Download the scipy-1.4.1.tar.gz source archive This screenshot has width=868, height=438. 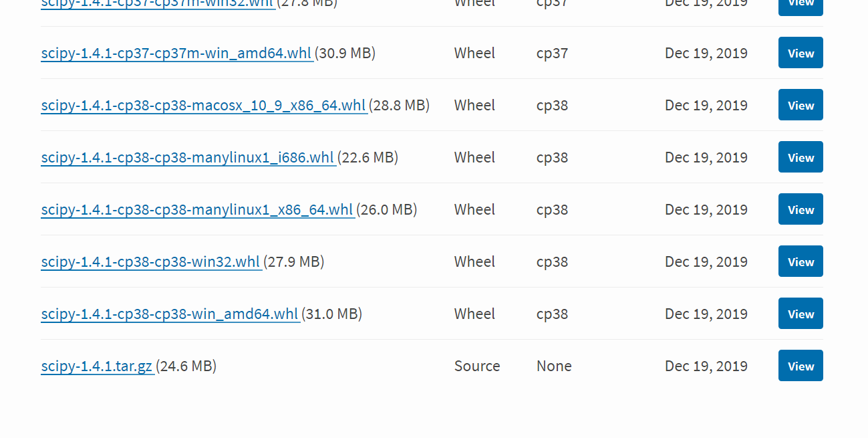pyautogui.click(x=98, y=366)
